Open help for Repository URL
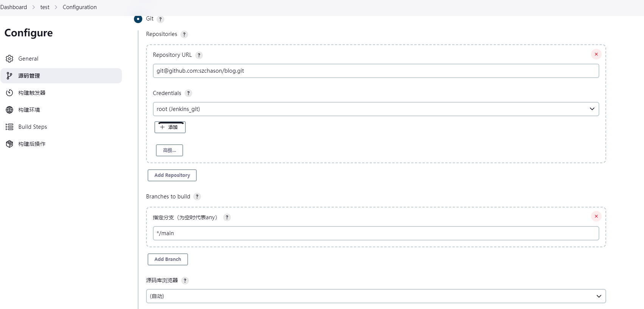Image resolution: width=644 pixels, height=309 pixels. click(199, 55)
